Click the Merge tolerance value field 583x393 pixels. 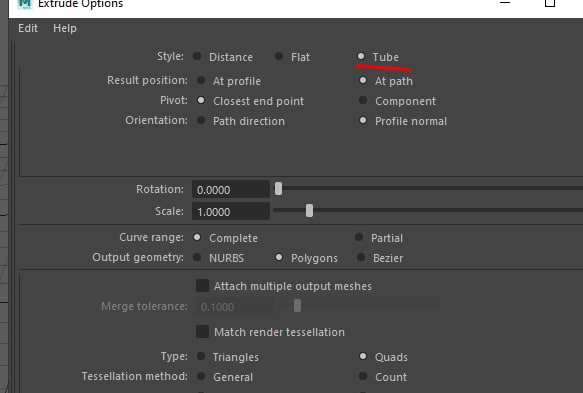(x=234, y=307)
